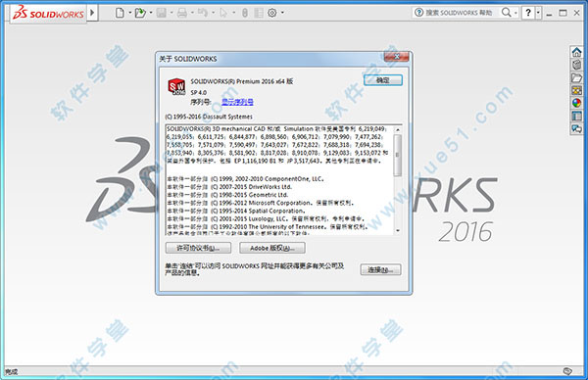Open the SOLIDWORKS Forum pane icon
The width and height of the screenshot is (588, 380).
point(576,129)
